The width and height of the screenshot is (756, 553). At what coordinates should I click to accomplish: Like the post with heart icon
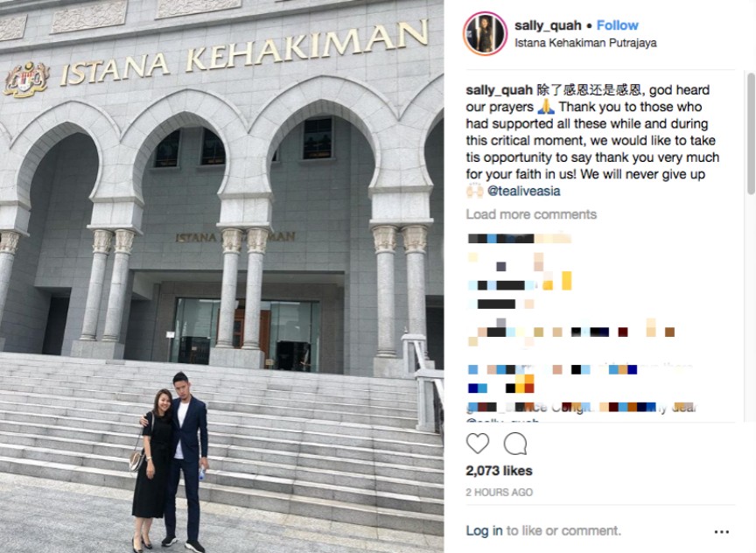pos(478,444)
